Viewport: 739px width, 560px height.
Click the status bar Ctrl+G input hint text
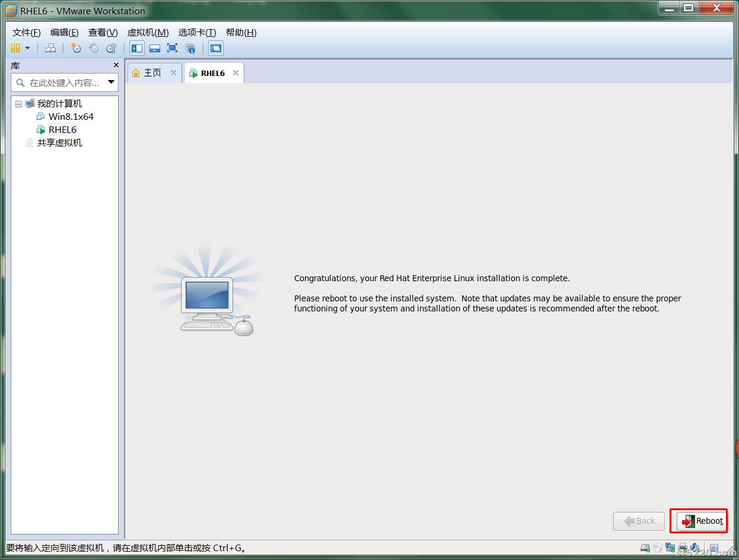point(126,548)
